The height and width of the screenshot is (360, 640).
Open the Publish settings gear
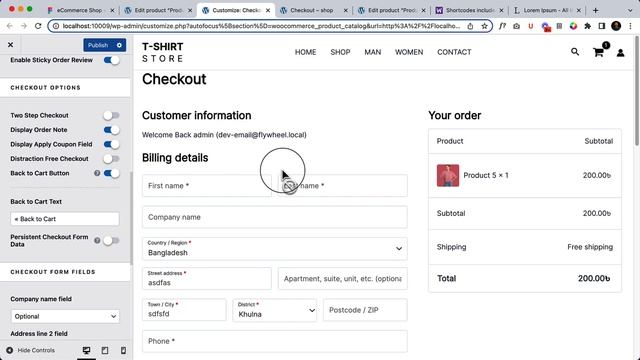(119, 45)
